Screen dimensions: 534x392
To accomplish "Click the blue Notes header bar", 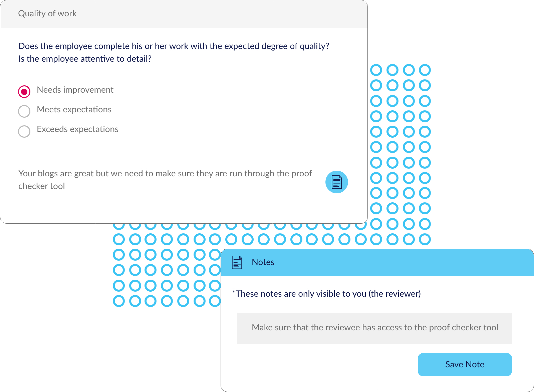I will [x=377, y=262].
